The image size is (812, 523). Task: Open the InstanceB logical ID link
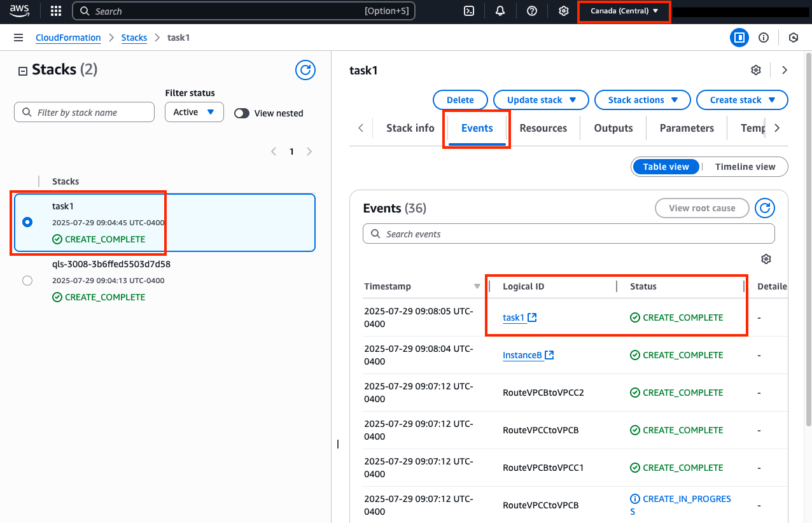(x=528, y=355)
